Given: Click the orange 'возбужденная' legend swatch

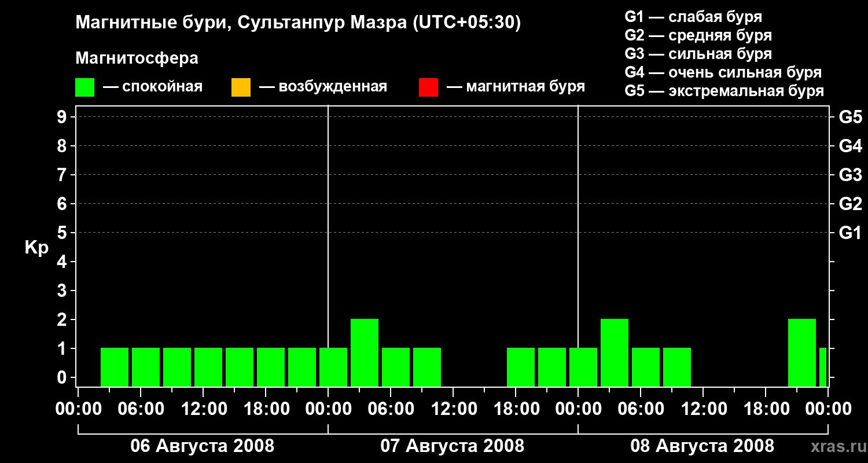Looking at the screenshot, I should pyautogui.click(x=241, y=87).
